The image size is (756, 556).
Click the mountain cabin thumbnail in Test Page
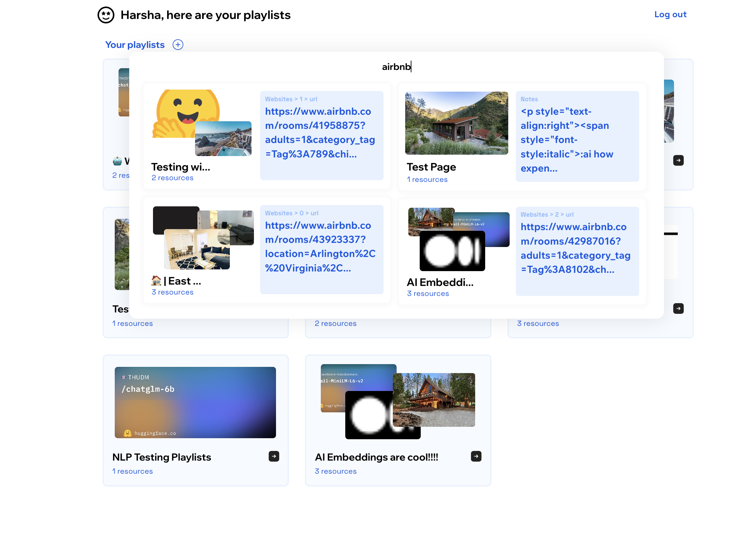click(456, 123)
